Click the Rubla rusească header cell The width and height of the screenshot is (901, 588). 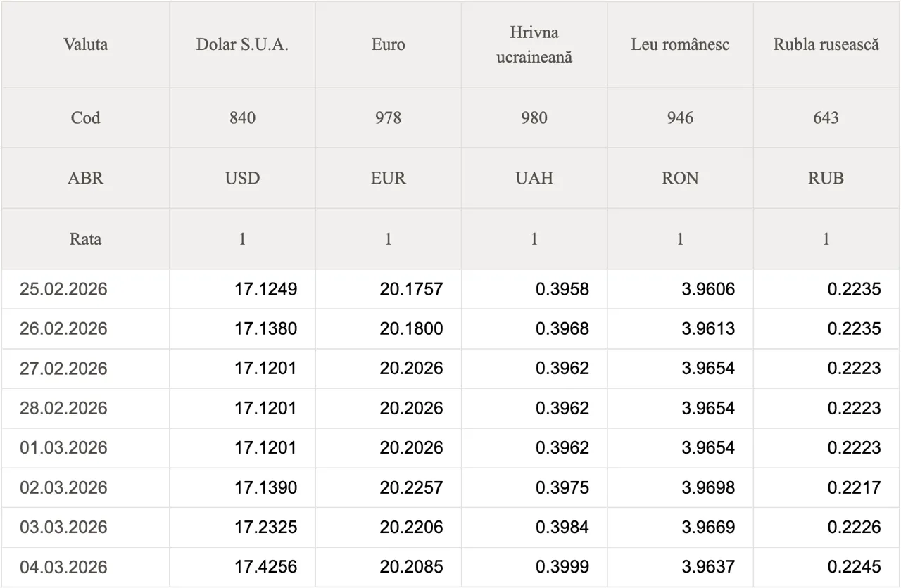[826, 44]
